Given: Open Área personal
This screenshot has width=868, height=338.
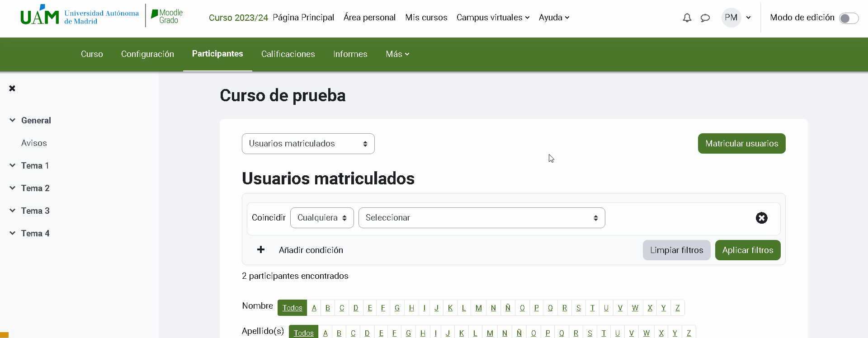Looking at the screenshot, I should 369,18.
